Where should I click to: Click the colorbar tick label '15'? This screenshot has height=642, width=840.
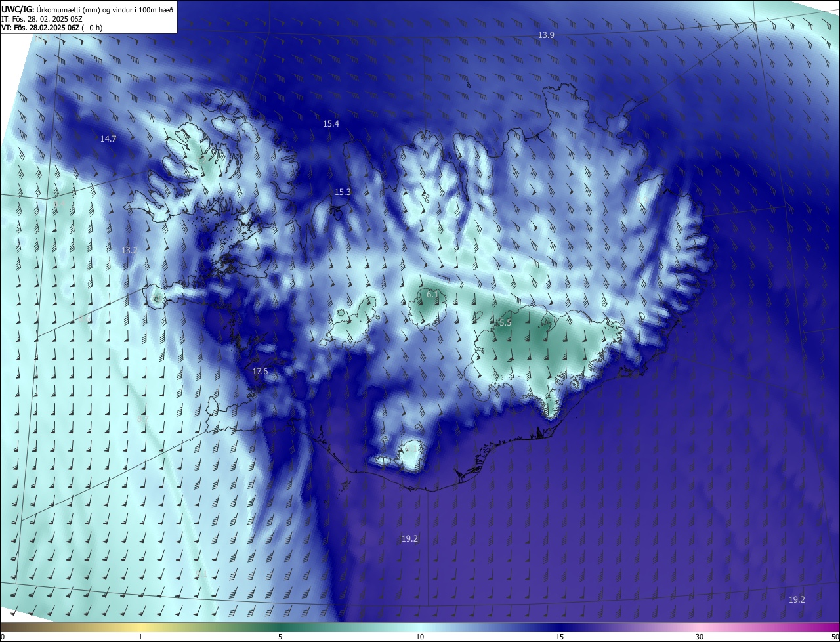(560, 637)
